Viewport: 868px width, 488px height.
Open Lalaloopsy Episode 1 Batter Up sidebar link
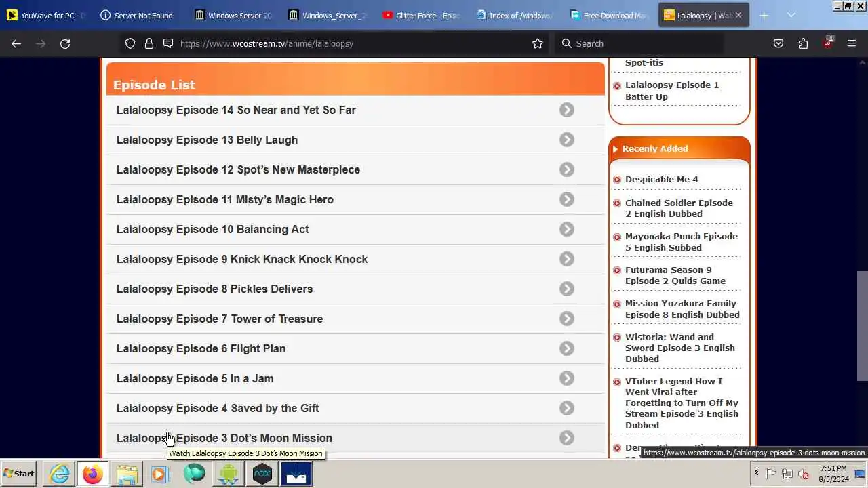pos(672,91)
